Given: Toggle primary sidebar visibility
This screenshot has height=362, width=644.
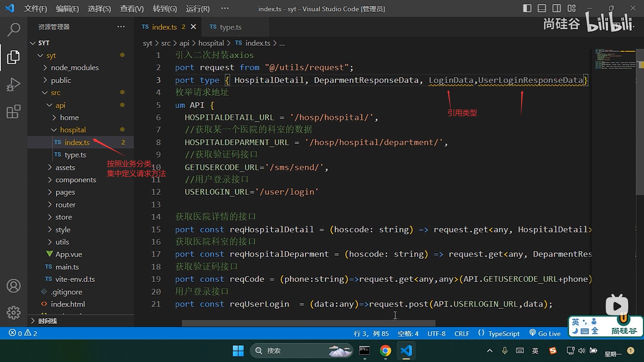Looking at the screenshot, I should tap(527, 8).
